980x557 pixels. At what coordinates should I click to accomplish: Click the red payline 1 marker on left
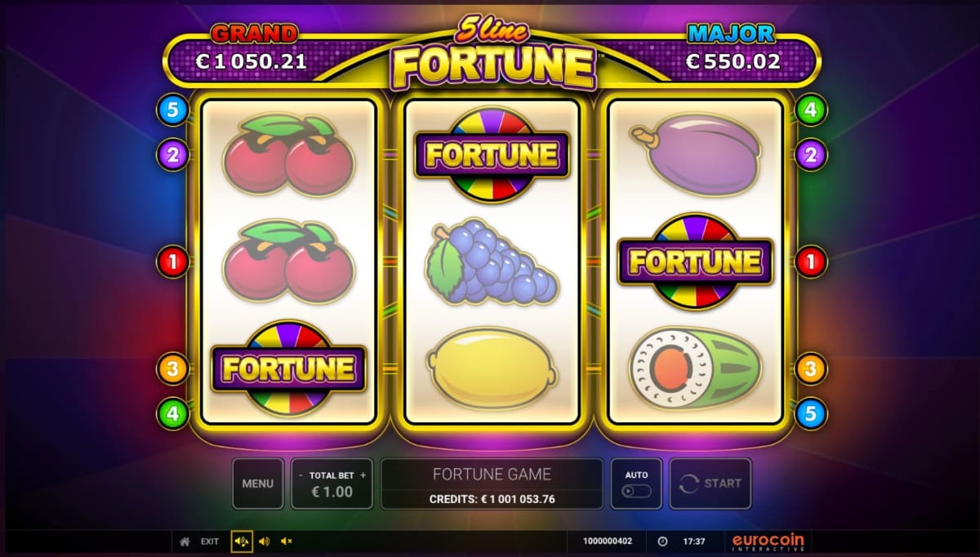pos(172,262)
